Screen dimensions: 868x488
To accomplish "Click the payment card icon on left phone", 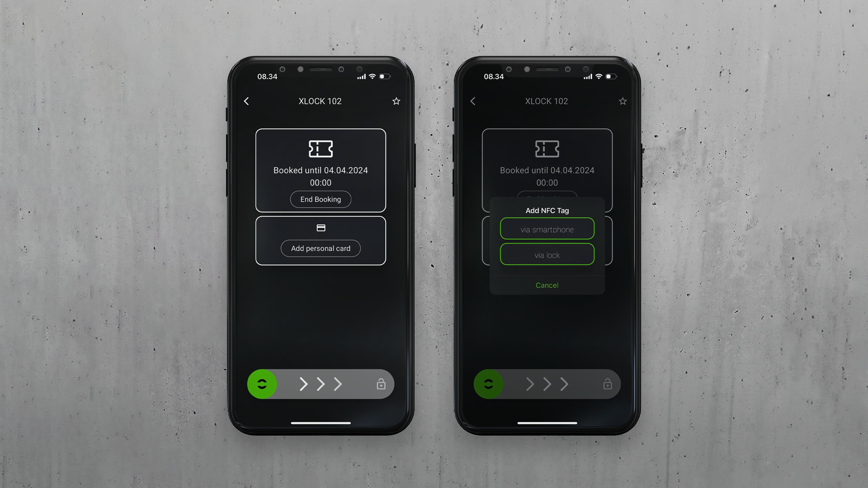I will click(320, 227).
